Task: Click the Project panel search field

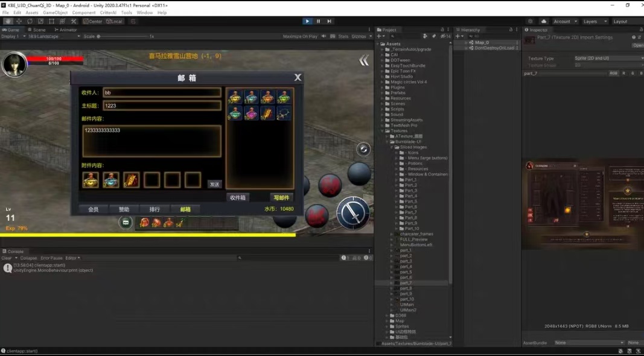Action: click(x=406, y=37)
